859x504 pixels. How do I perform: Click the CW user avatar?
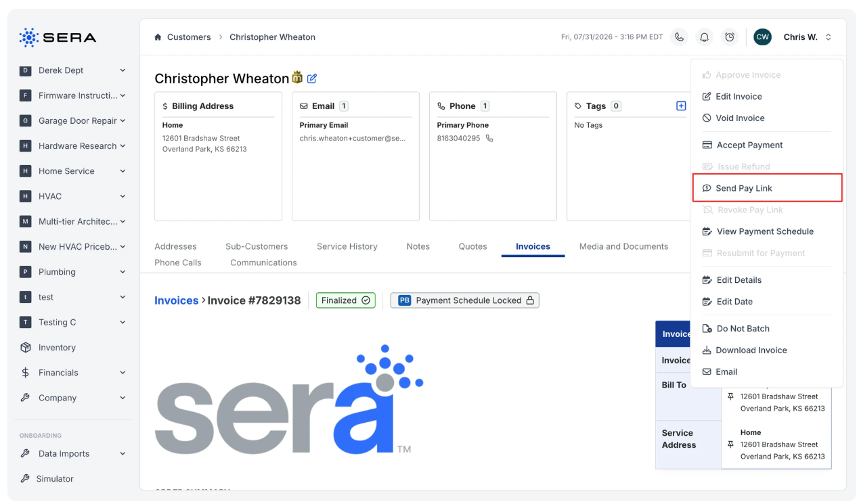[763, 37]
